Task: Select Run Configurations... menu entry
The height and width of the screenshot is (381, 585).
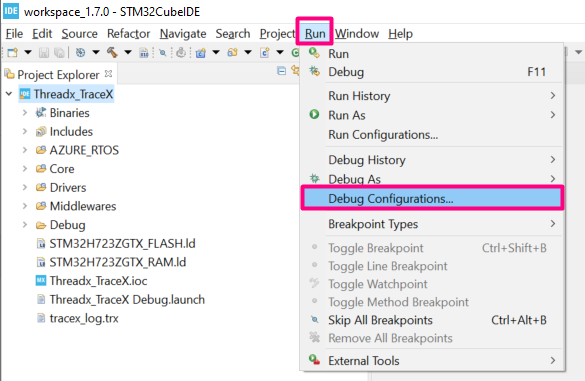Action: tap(432, 135)
